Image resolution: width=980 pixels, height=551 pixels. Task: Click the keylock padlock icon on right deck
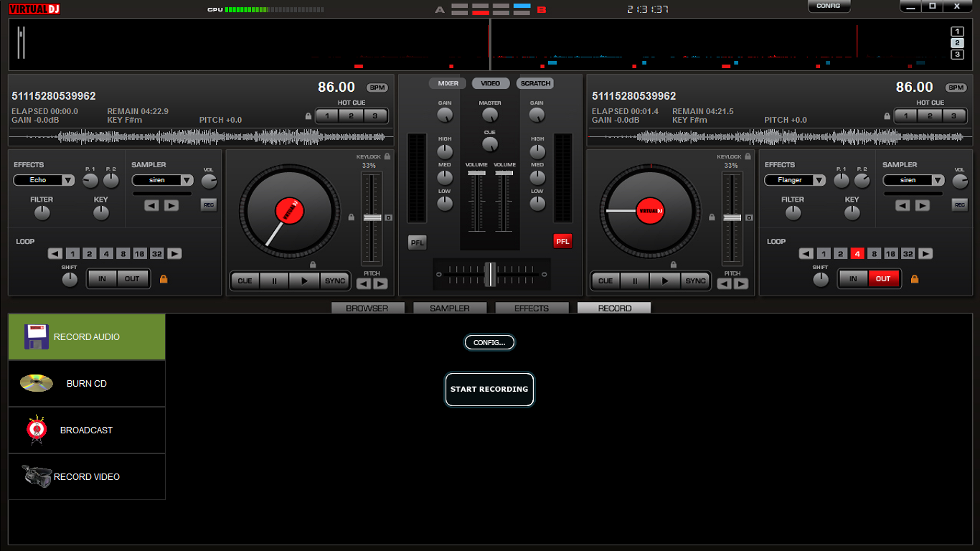(748, 156)
